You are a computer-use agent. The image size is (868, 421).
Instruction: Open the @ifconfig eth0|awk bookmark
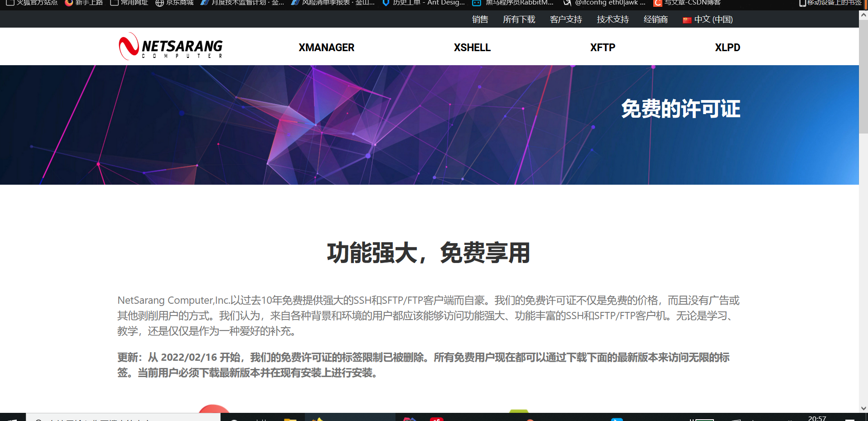click(x=604, y=3)
